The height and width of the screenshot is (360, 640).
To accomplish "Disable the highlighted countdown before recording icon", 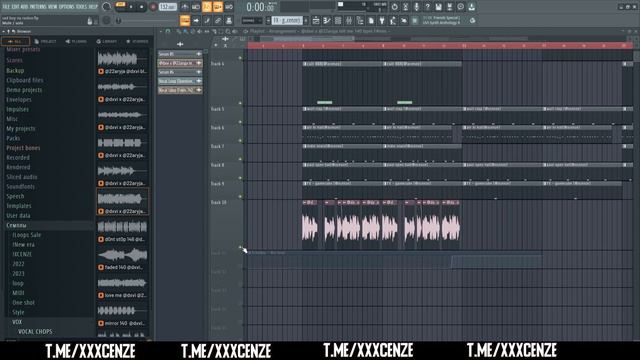I will [x=207, y=7].
